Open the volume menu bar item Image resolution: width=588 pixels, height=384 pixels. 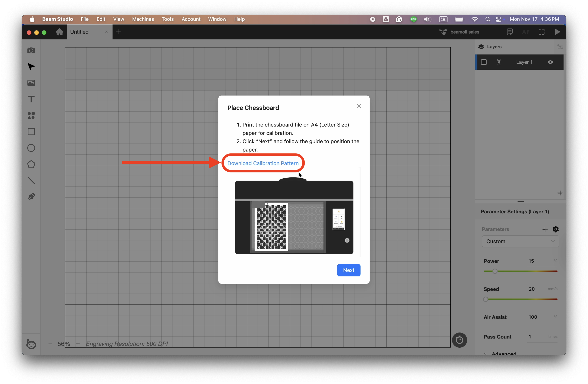[x=427, y=19]
